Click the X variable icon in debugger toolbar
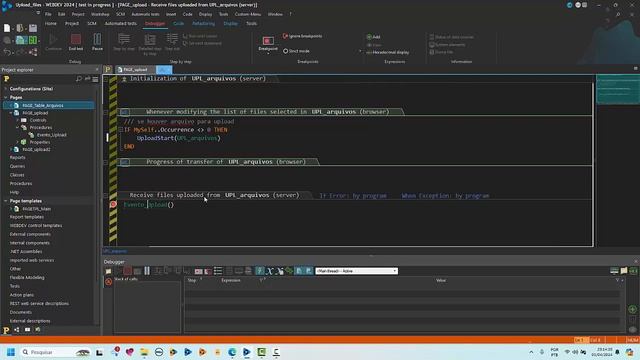640x360 pixels. click(x=270, y=271)
